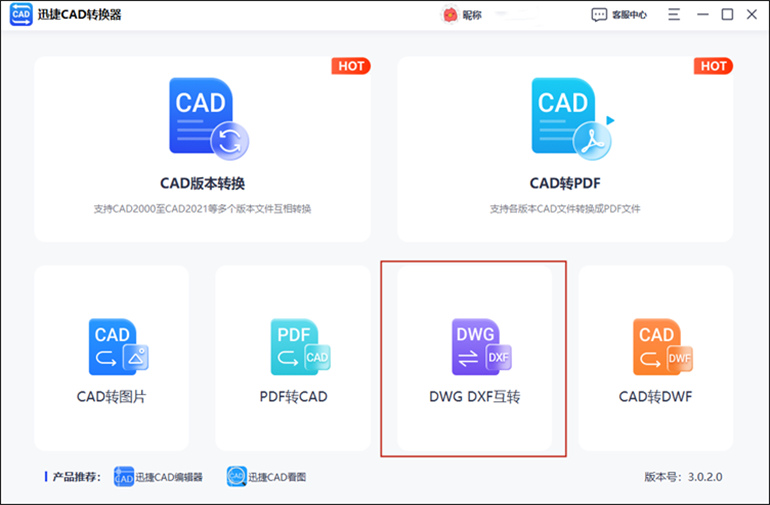Click the user avatar icon

click(449, 15)
